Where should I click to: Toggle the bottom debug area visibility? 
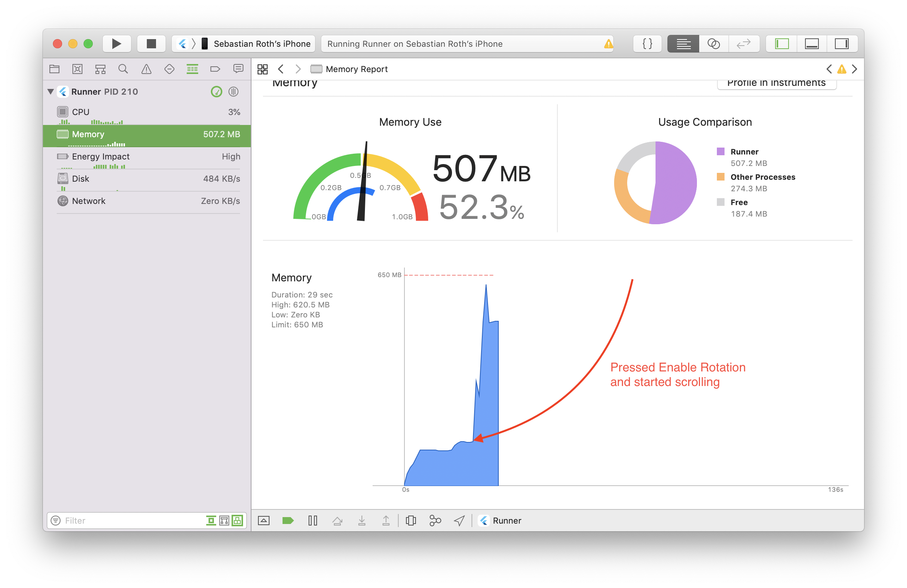[812, 44]
